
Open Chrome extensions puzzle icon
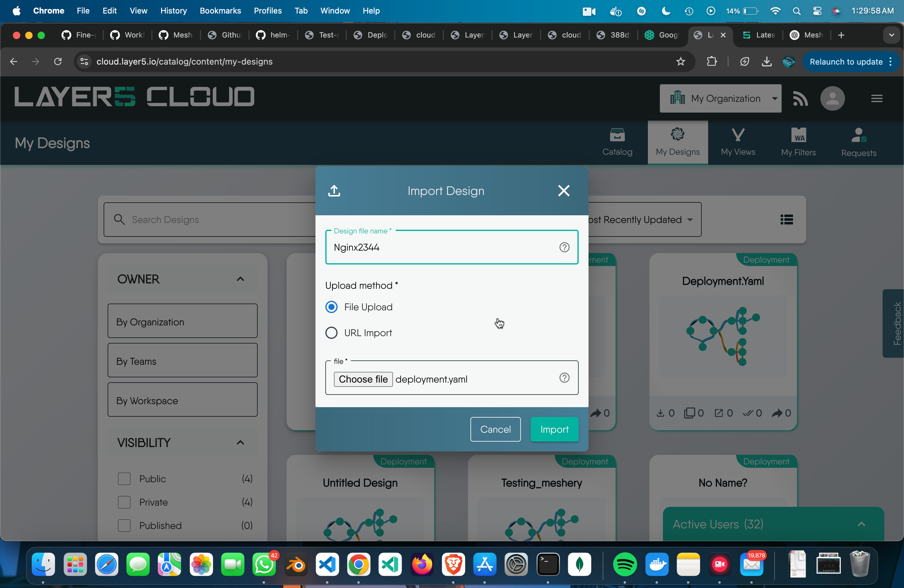point(712,62)
